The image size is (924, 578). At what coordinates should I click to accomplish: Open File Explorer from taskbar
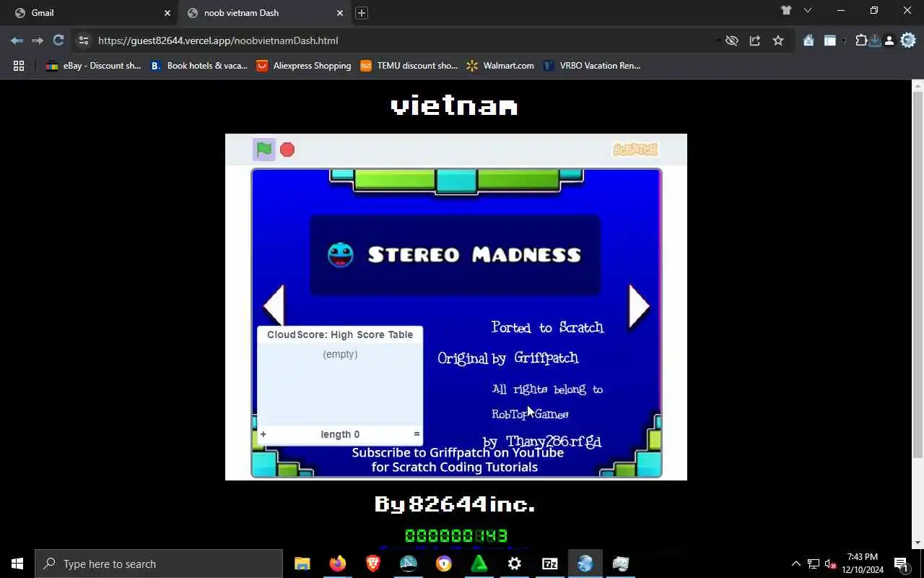(x=302, y=564)
